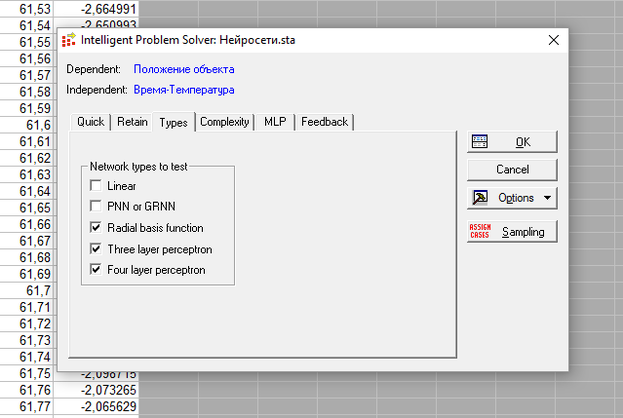Open Options button label
The height and width of the screenshot is (418, 623).
(x=516, y=198)
